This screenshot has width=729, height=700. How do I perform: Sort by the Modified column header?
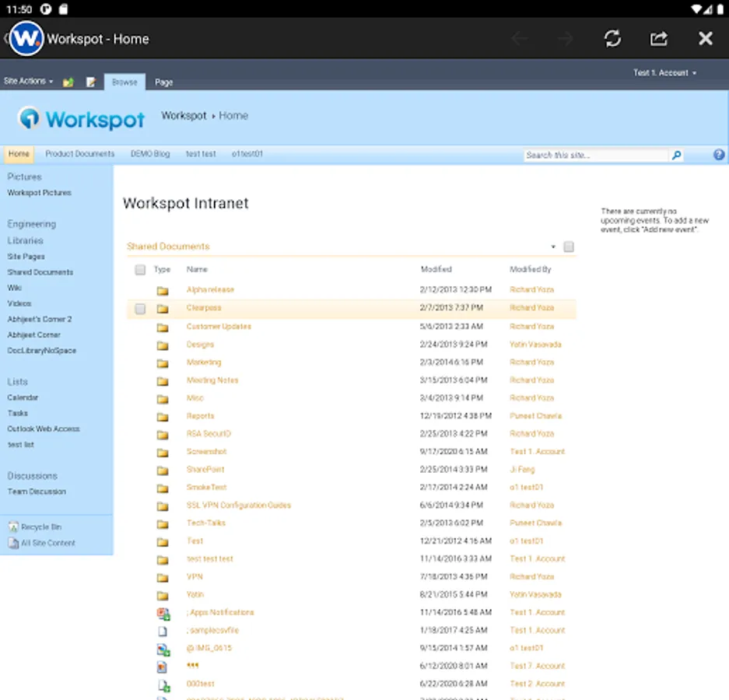[x=436, y=269]
